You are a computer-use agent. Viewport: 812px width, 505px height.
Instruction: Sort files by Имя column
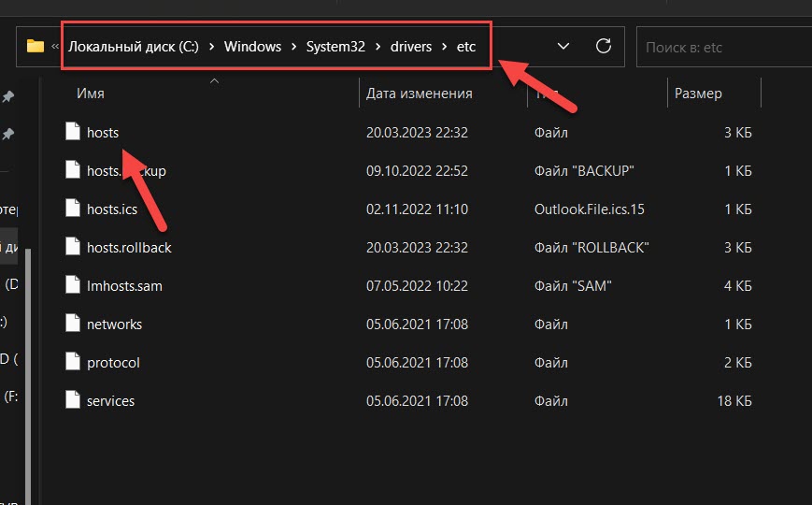point(90,94)
